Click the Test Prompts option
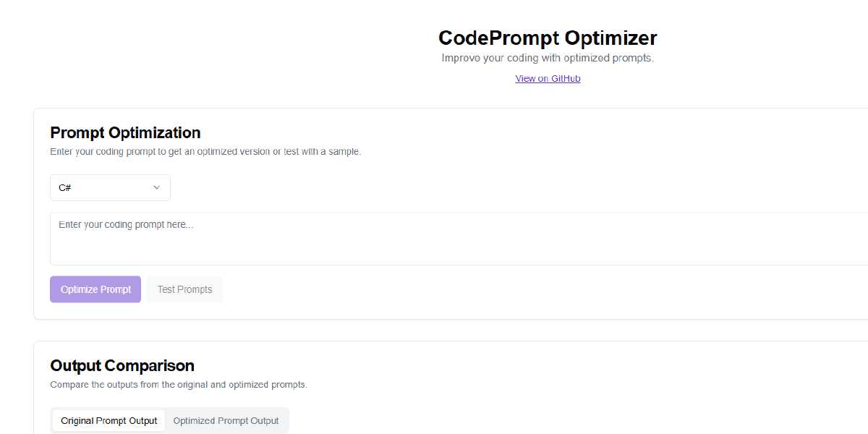The height and width of the screenshot is (434, 868). 184,289
